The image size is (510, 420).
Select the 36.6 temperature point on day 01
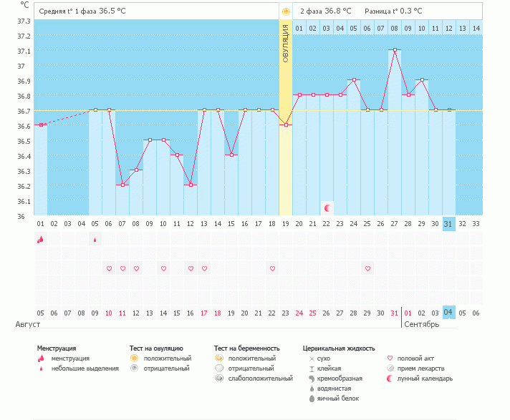(41, 124)
